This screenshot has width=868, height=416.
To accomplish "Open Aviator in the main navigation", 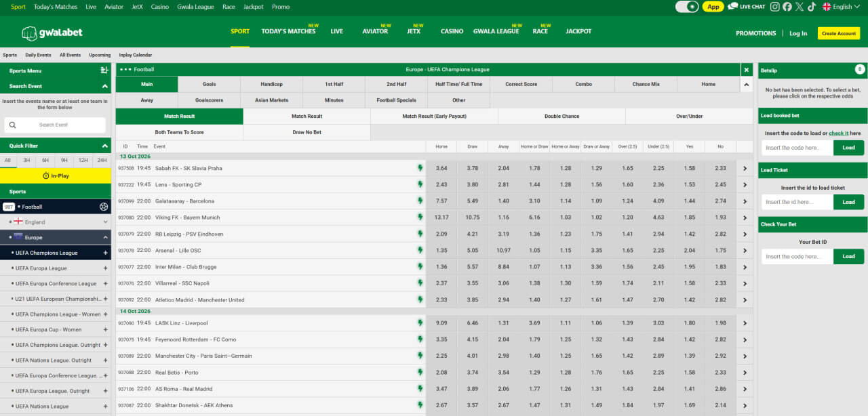I will coord(375,31).
